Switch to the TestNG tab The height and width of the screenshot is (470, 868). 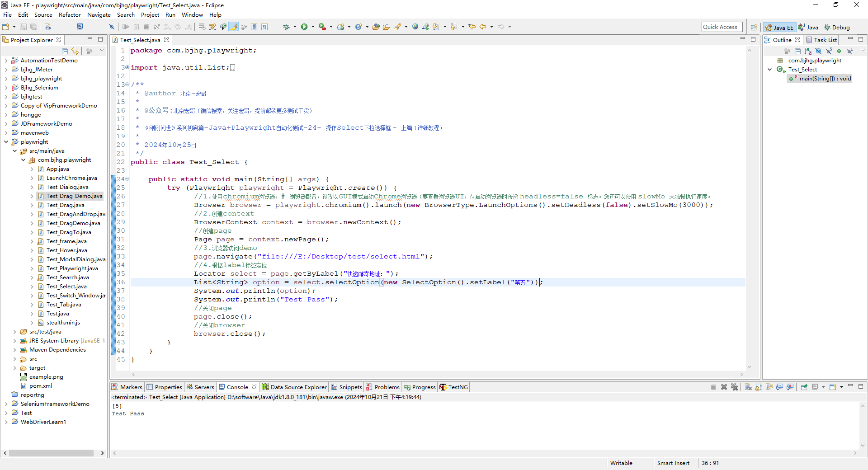pyautogui.click(x=454, y=387)
